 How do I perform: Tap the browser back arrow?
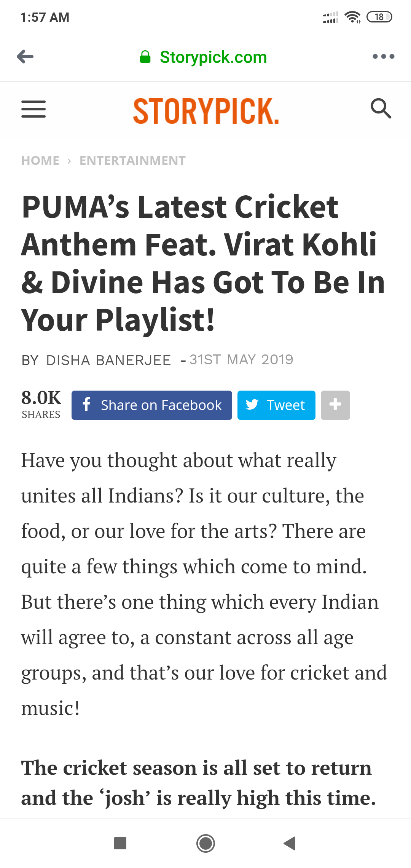[x=25, y=57]
